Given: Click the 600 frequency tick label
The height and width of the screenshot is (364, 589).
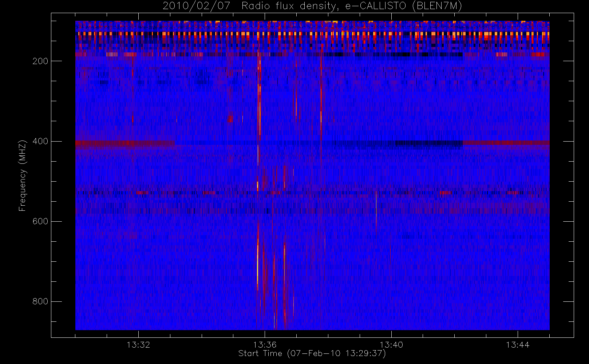Looking at the screenshot, I should [40, 221].
